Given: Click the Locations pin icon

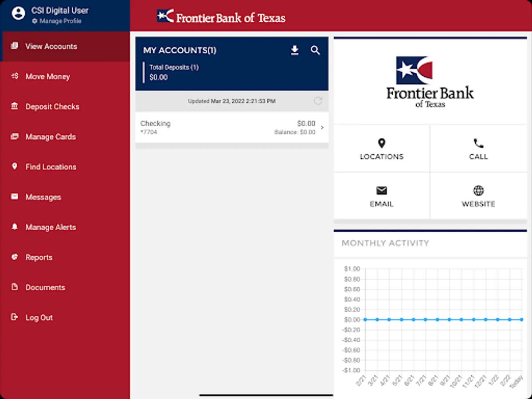Looking at the screenshot, I should [381, 143].
